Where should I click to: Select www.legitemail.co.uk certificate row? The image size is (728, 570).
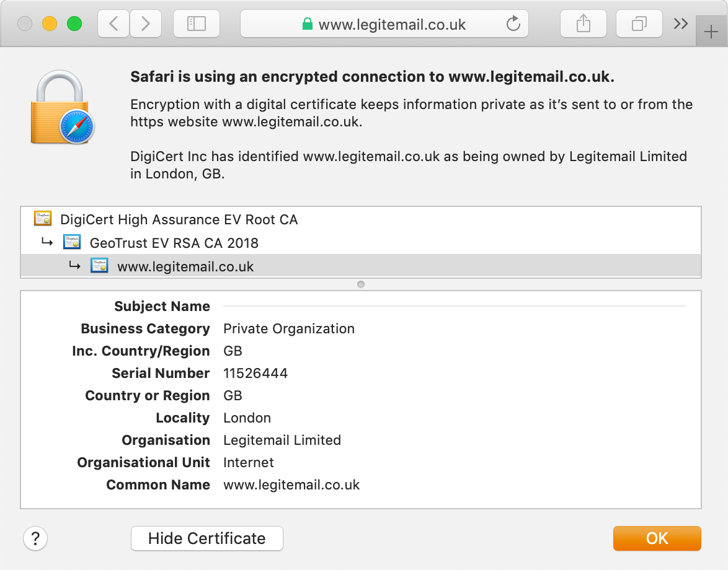361,266
